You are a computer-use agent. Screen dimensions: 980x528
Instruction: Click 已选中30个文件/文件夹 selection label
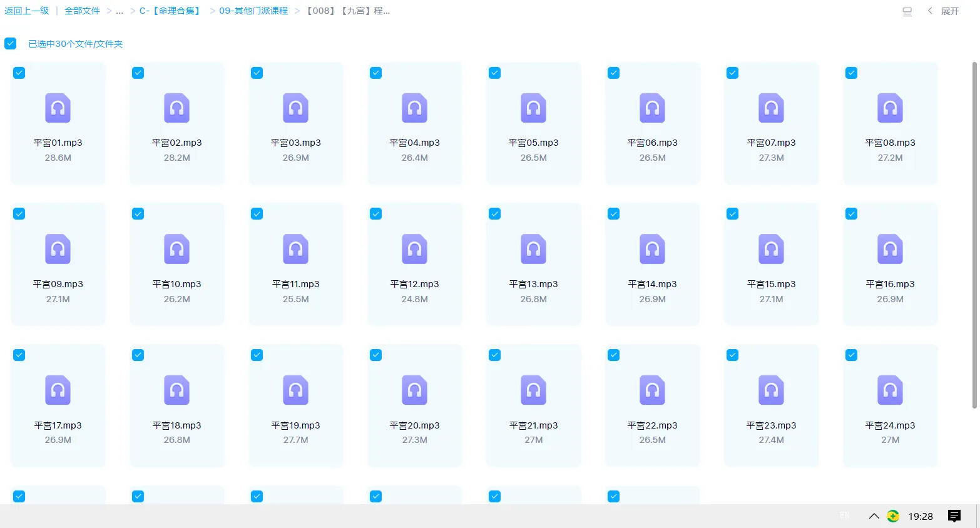pyautogui.click(x=75, y=44)
